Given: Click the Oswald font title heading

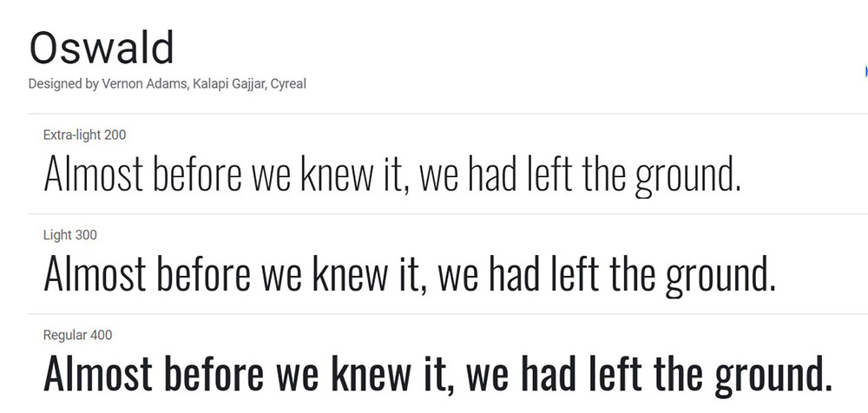Looking at the screenshot, I should click(x=102, y=49).
